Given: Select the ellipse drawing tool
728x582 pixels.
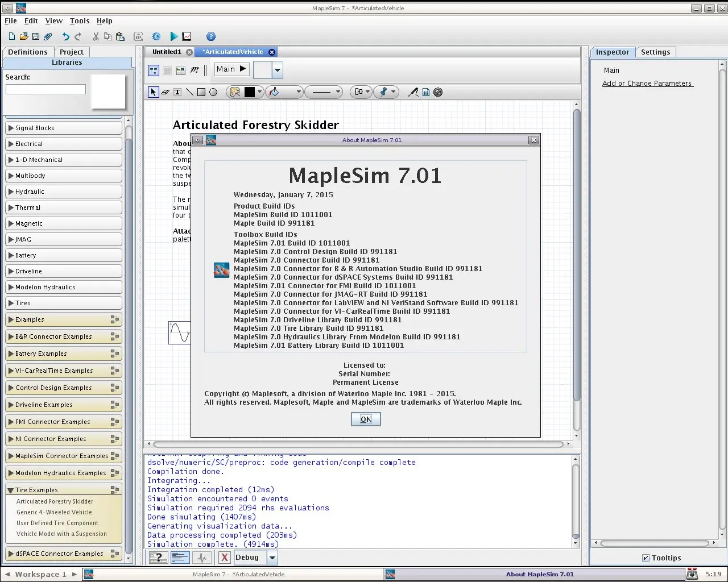Looking at the screenshot, I should click(x=213, y=92).
